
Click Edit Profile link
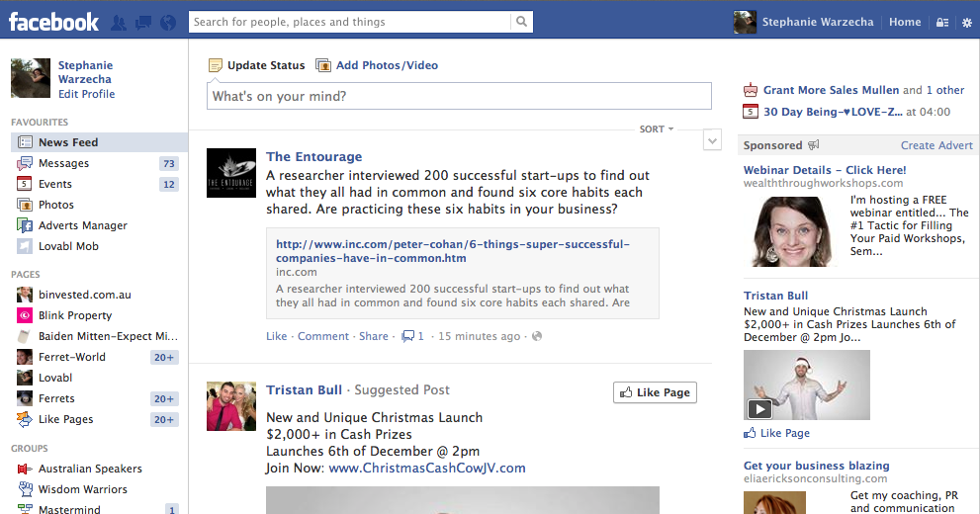pos(86,94)
